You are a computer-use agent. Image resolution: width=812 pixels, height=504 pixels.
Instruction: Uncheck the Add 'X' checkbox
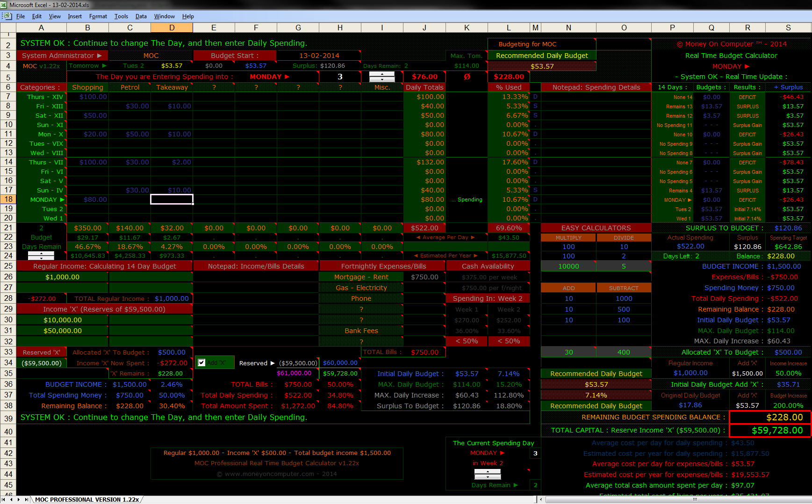(x=201, y=362)
